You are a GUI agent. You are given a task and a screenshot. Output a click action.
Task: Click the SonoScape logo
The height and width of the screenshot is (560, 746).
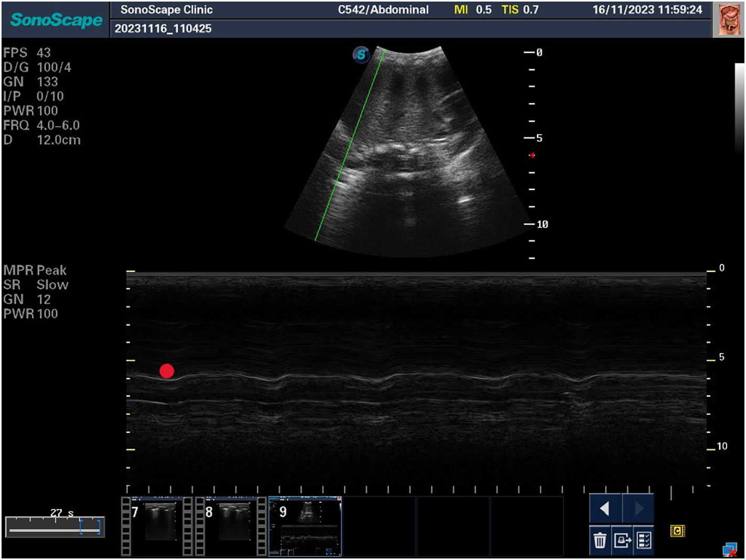pos(56,20)
